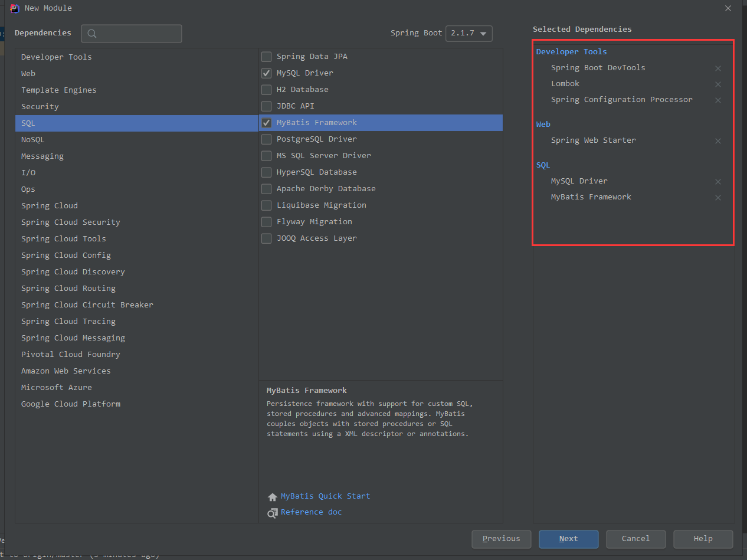Enable the JOOQ Access Layer checkbox
This screenshot has width=747, height=560.
[267, 238]
